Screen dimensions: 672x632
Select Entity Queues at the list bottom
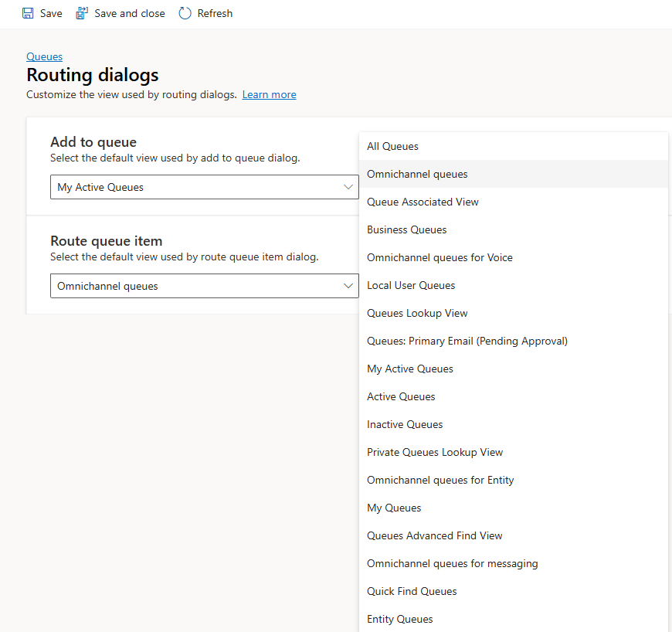click(x=399, y=619)
